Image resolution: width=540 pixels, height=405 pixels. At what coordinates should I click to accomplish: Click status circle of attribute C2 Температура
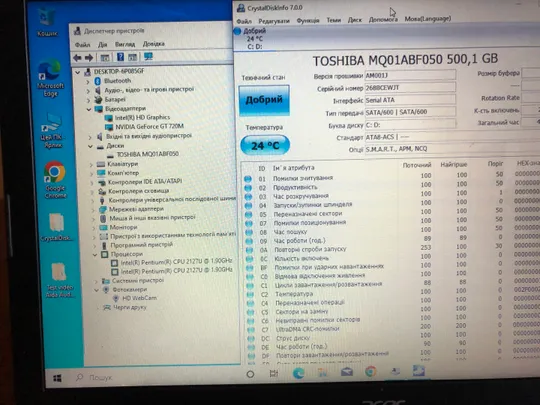coord(250,294)
